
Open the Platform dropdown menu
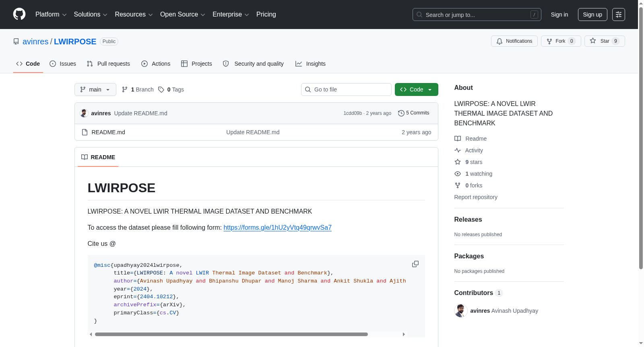pyautogui.click(x=51, y=15)
